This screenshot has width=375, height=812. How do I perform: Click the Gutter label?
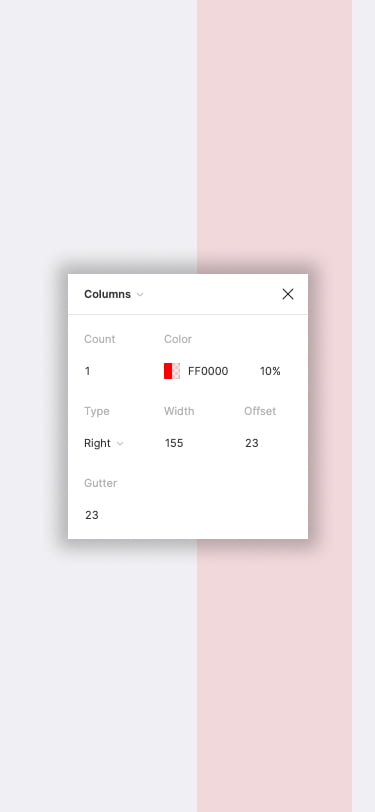[x=100, y=483]
